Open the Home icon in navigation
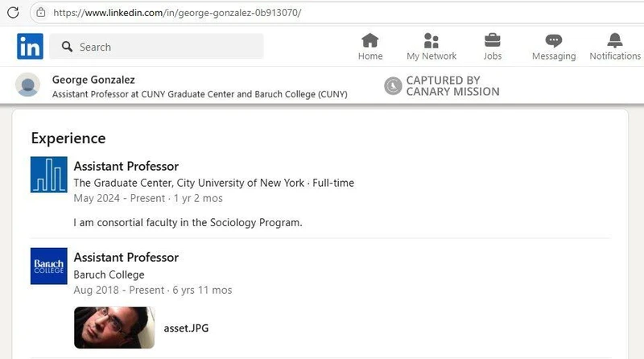 pyautogui.click(x=370, y=40)
